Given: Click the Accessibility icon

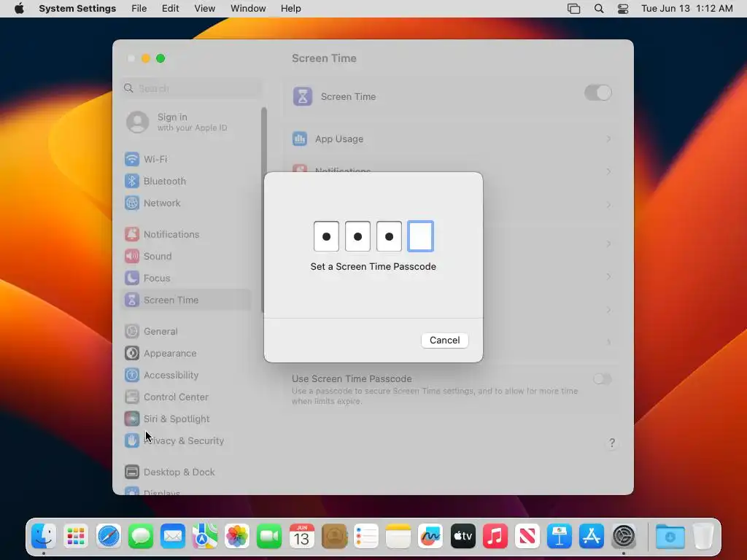Looking at the screenshot, I should 132,376.
